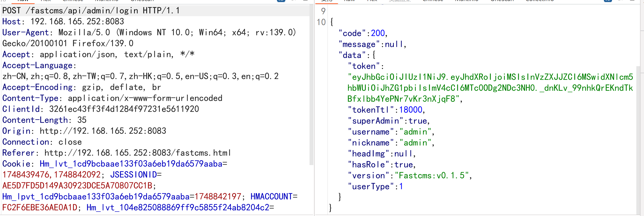Click the HMACCOUNT cookie name
Screen dimensions: 644x216
pos(271,197)
